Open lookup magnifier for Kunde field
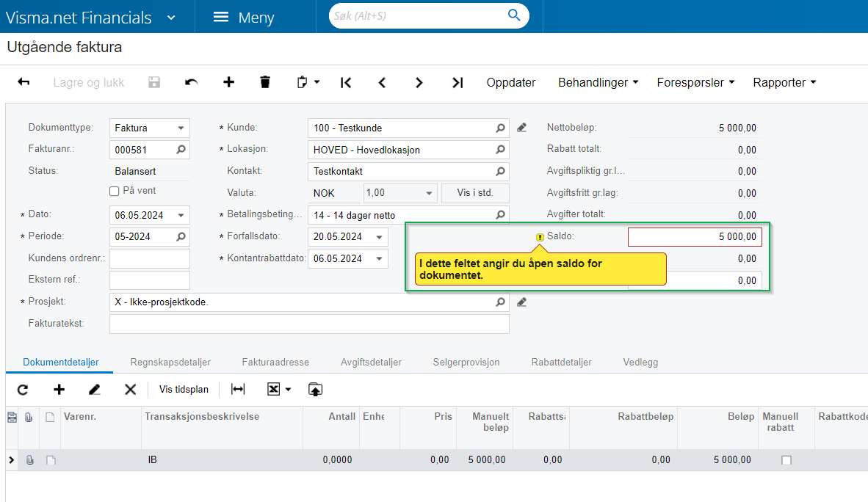Viewport: 868px width, 502px height. (x=500, y=128)
